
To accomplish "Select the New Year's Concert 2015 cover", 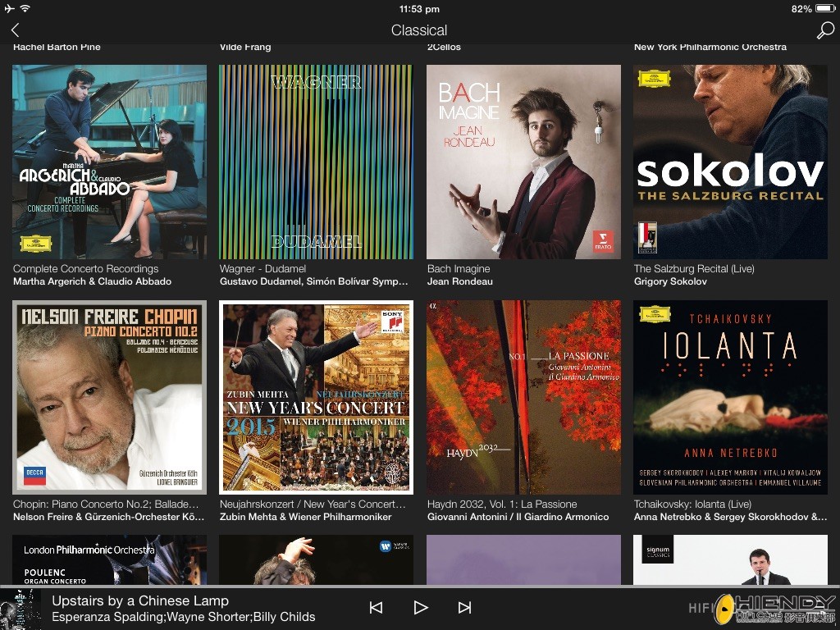I will click(316, 397).
